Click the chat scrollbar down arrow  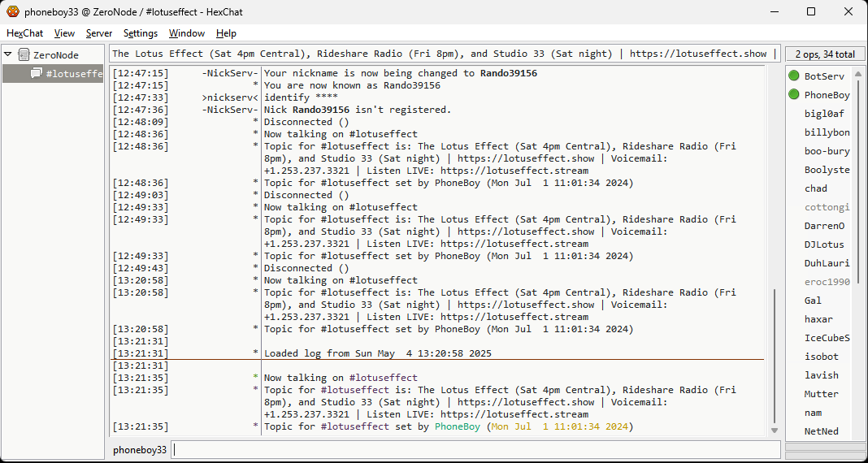[774, 431]
